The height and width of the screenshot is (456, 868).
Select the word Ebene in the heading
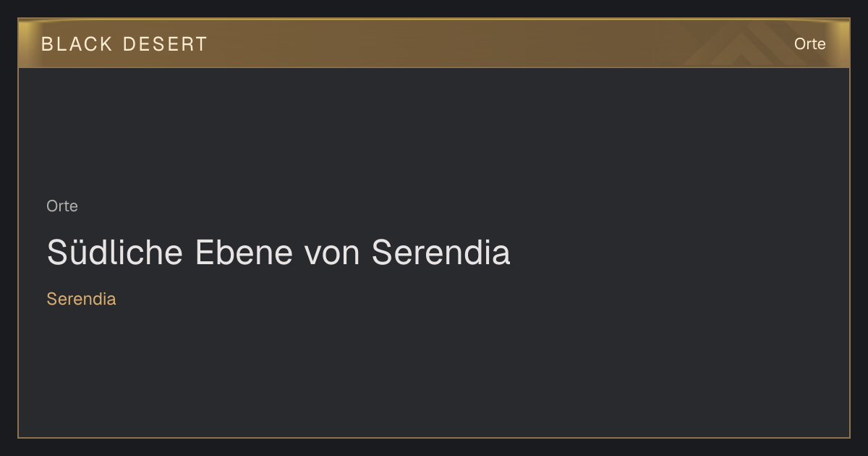(244, 253)
